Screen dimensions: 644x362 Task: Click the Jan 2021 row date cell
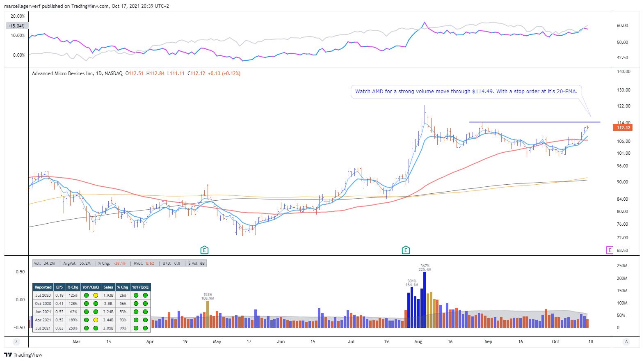[43, 312]
